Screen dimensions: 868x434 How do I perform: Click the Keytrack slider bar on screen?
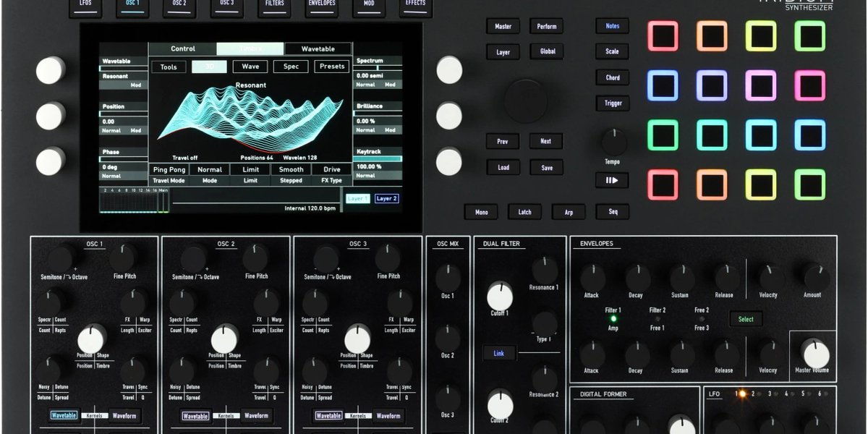point(378,159)
